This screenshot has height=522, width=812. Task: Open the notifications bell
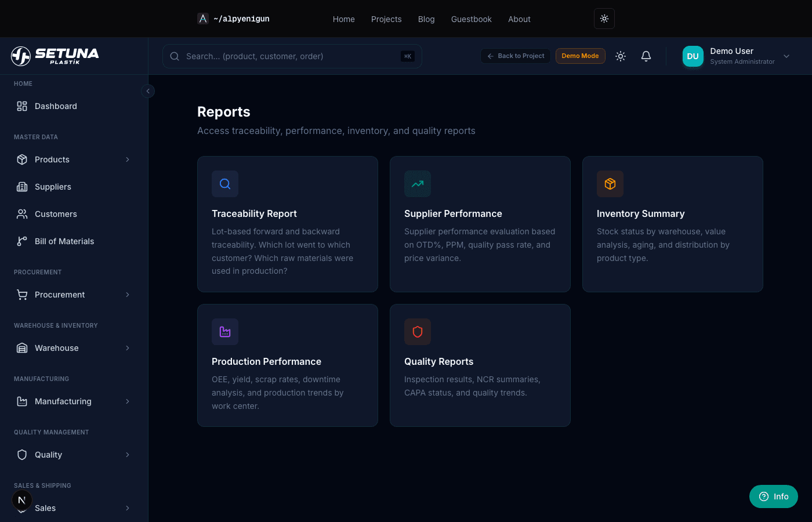click(x=646, y=56)
